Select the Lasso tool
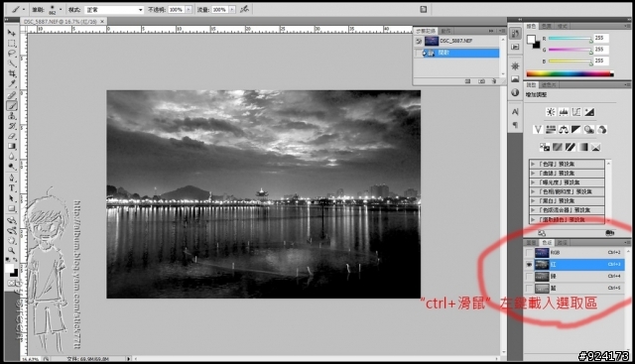Screen dimensions: 635x364 coord(12,53)
